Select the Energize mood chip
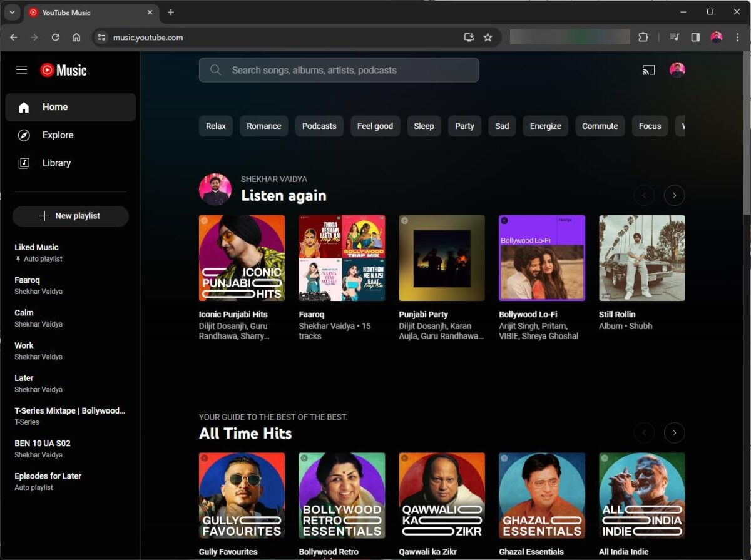 [545, 126]
